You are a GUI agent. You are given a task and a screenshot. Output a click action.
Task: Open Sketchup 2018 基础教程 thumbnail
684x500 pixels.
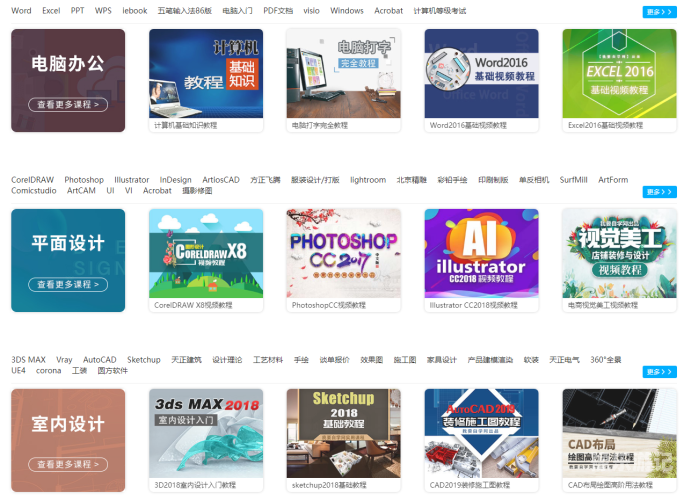343,433
